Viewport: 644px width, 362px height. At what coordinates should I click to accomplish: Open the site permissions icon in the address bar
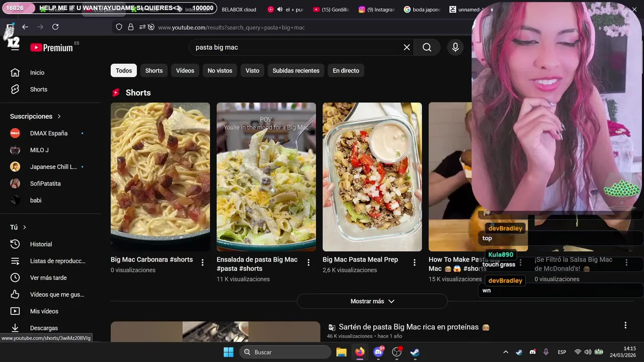coord(143,27)
